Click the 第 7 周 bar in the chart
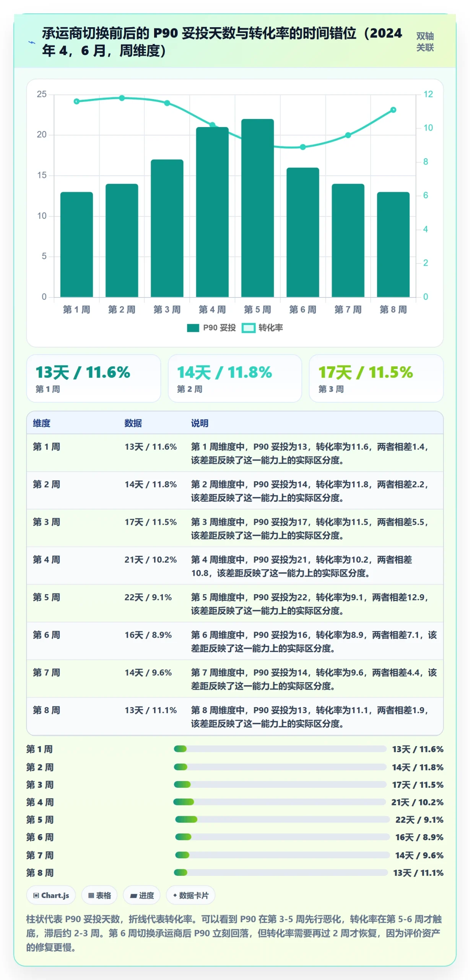The width and height of the screenshot is (470, 980). 348,240
